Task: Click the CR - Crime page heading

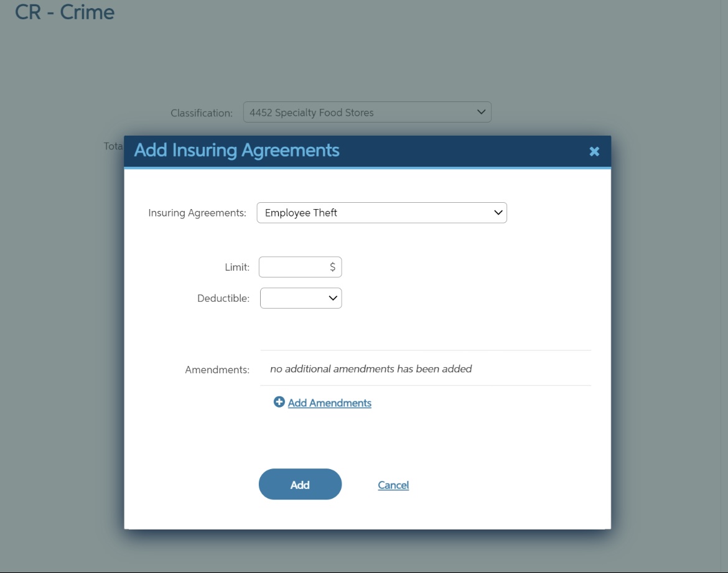Action: tap(65, 12)
